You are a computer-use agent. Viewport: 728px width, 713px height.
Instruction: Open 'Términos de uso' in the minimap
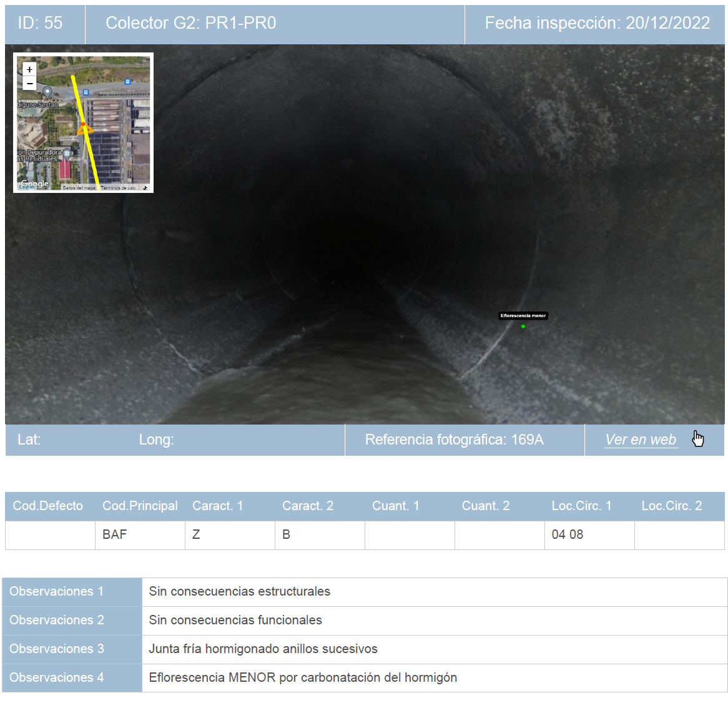[118, 188]
